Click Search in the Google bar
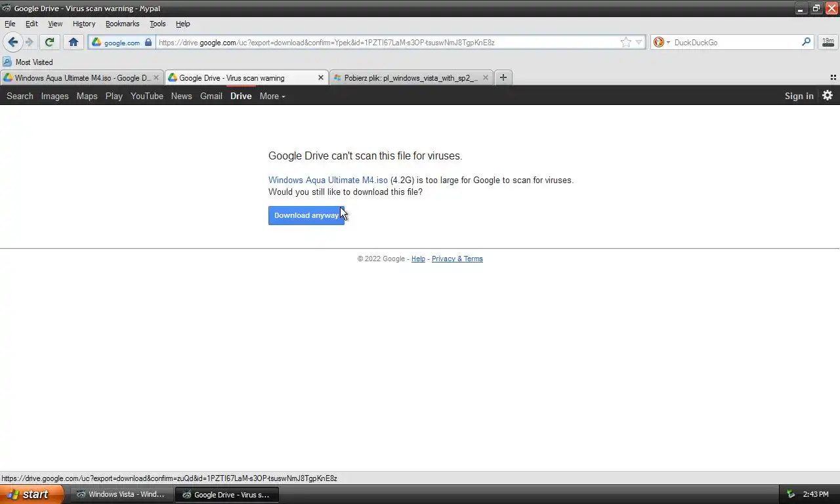The width and height of the screenshot is (840, 504). point(20,96)
